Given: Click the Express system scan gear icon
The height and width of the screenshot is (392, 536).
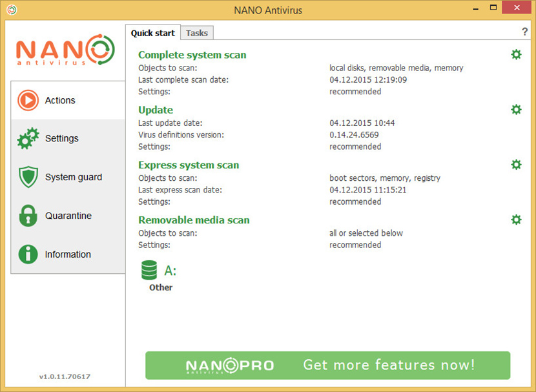Looking at the screenshot, I should (516, 165).
